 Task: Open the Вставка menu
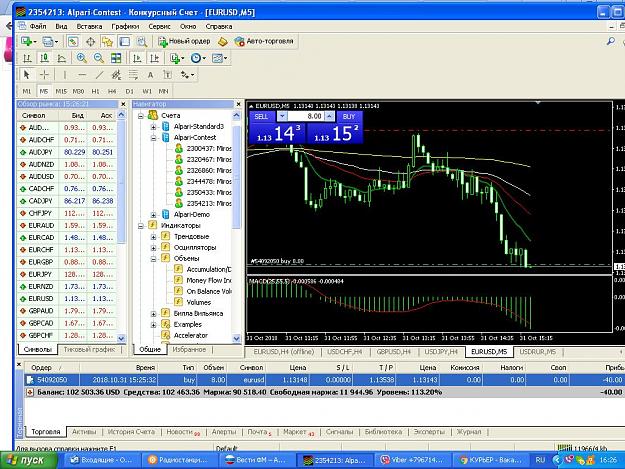point(89,26)
